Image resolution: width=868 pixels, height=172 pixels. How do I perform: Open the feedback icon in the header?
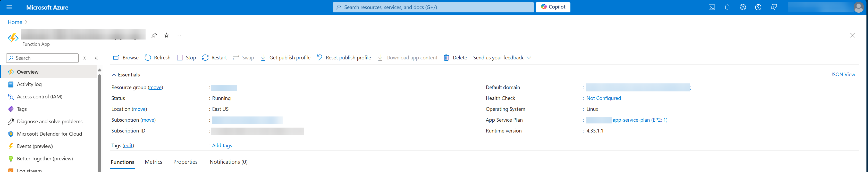point(774,7)
